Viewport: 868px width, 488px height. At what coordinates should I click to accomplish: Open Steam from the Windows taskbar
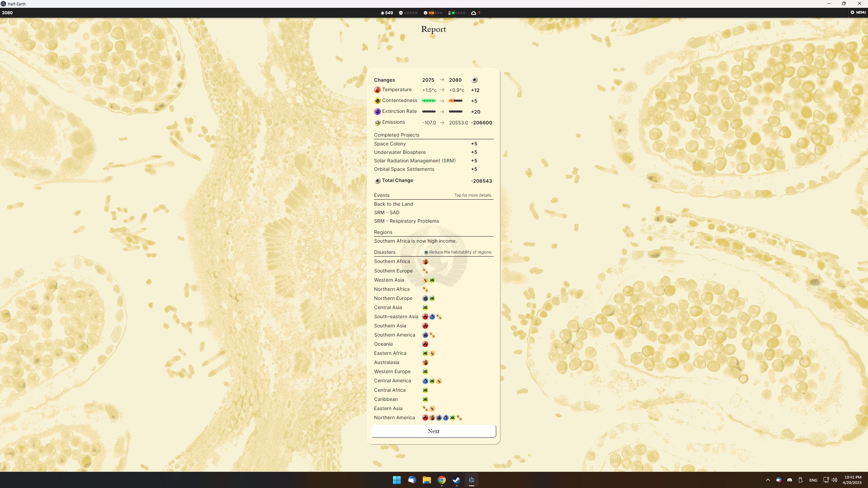click(x=456, y=480)
